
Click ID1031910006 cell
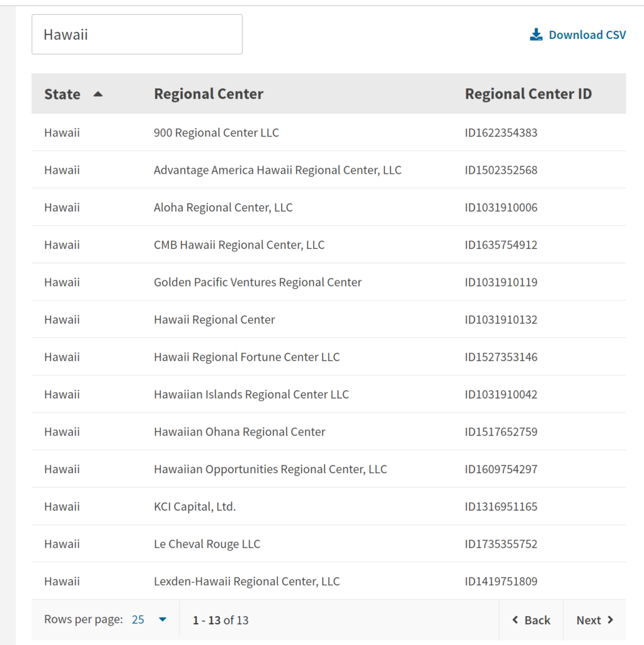pyautogui.click(x=501, y=207)
